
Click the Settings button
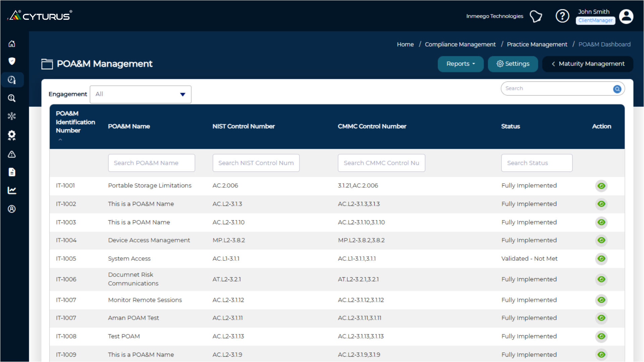tap(513, 64)
